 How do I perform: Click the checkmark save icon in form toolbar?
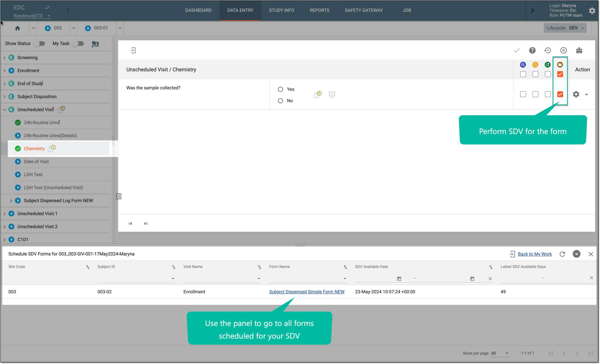[x=517, y=50]
